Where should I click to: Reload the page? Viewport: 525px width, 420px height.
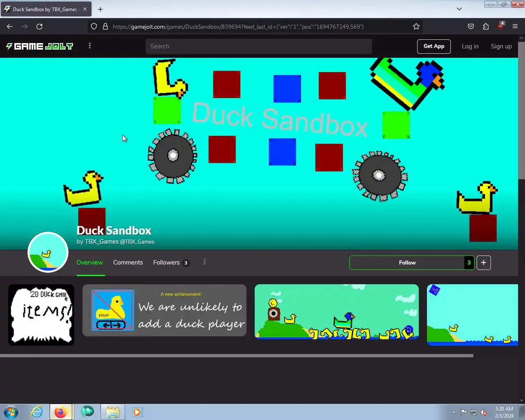pyautogui.click(x=39, y=27)
